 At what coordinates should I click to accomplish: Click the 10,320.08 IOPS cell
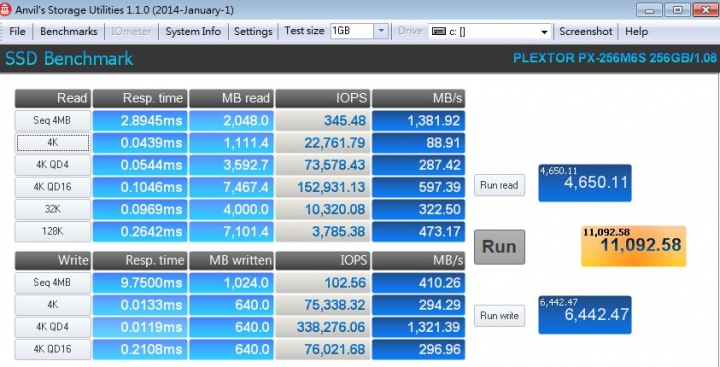pyautogui.click(x=323, y=209)
